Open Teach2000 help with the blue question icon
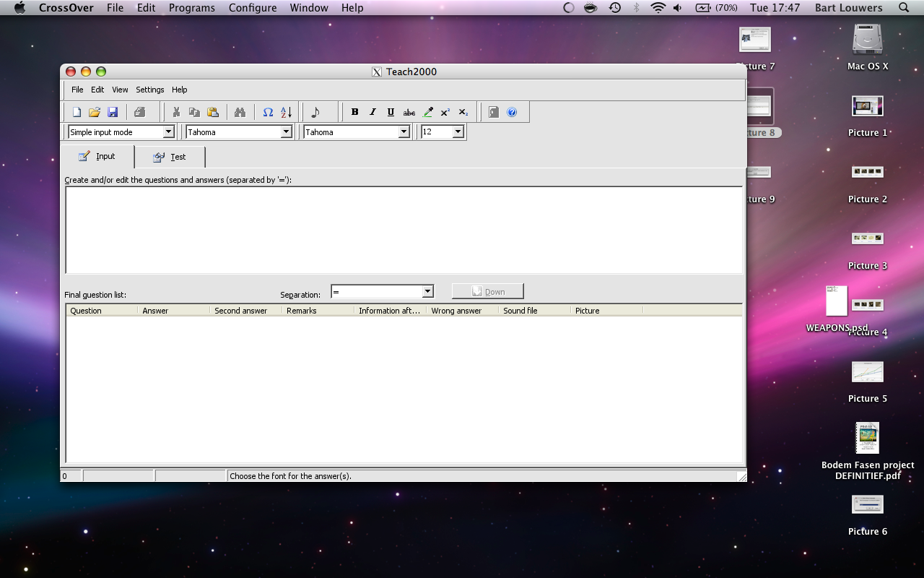Screen dimensions: 924x578 [513, 111]
